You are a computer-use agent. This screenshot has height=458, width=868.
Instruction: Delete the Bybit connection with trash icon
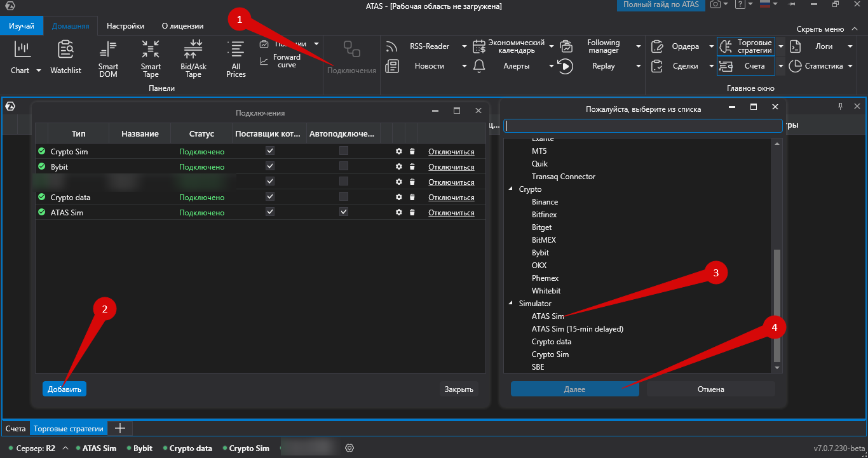pyautogui.click(x=412, y=167)
